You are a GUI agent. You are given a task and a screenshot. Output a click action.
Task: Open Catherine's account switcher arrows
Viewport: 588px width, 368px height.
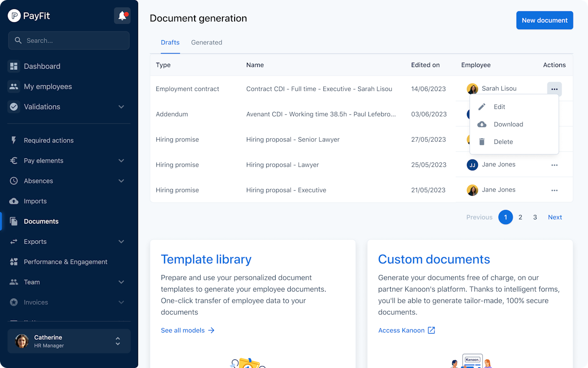[118, 341]
